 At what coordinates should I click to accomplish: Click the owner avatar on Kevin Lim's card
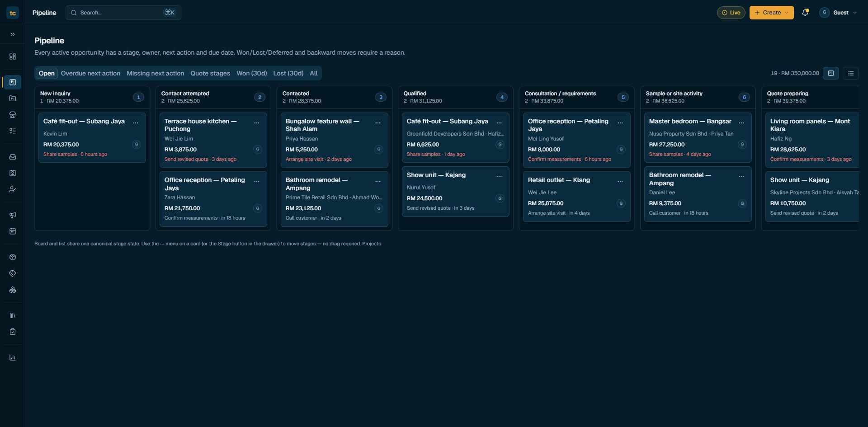(x=137, y=145)
